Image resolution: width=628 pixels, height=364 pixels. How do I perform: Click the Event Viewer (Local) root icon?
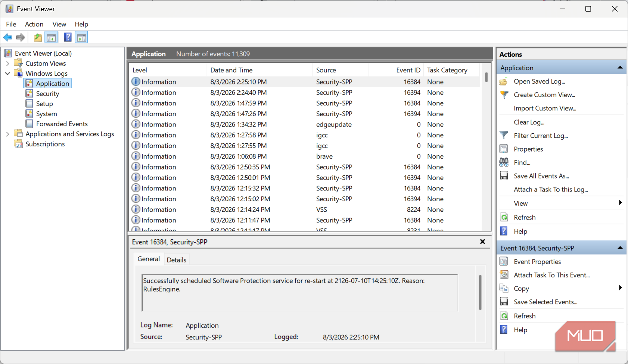[x=8, y=53]
